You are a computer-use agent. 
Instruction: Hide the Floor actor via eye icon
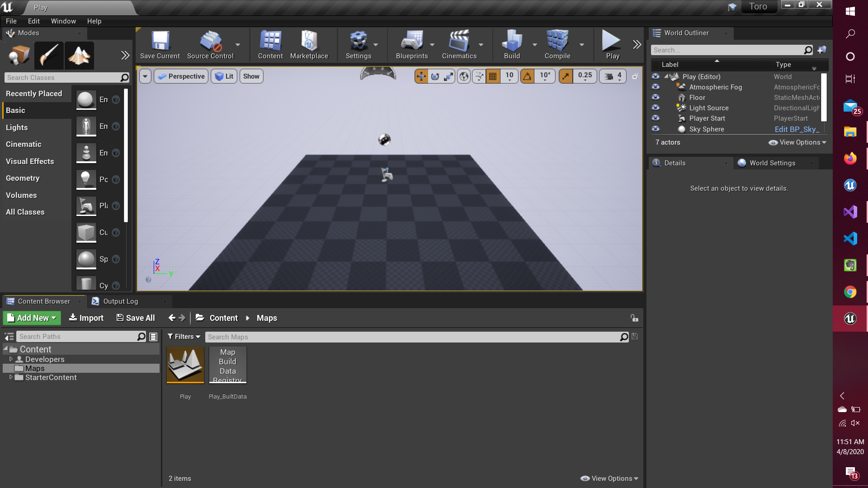656,98
